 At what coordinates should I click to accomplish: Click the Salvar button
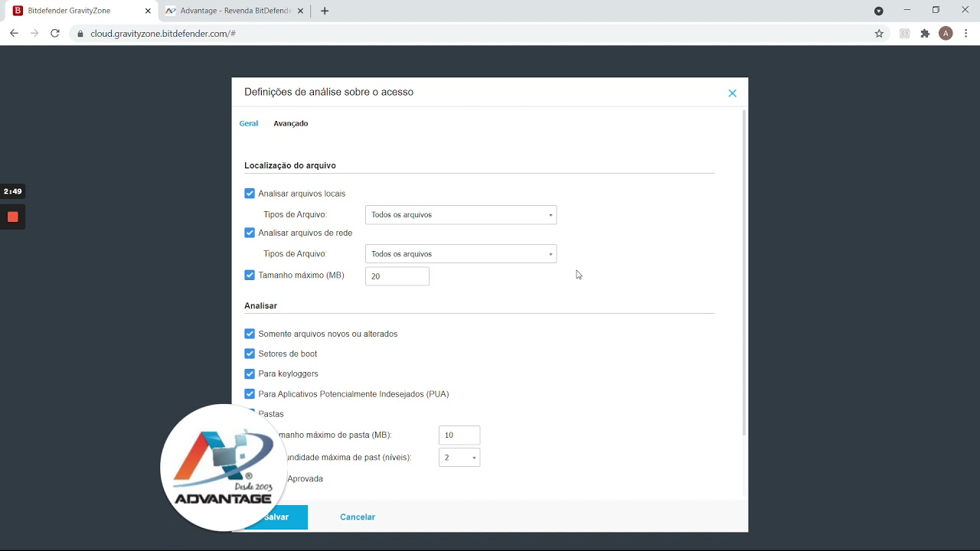[x=276, y=517]
